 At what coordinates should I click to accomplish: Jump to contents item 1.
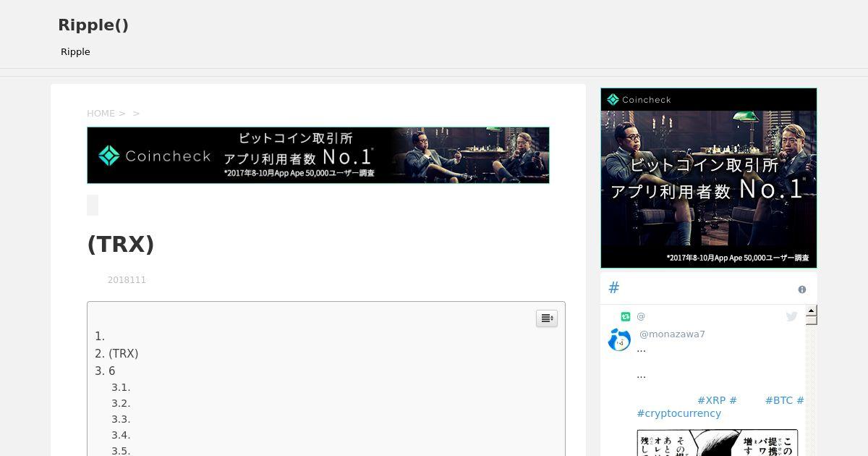pos(100,336)
